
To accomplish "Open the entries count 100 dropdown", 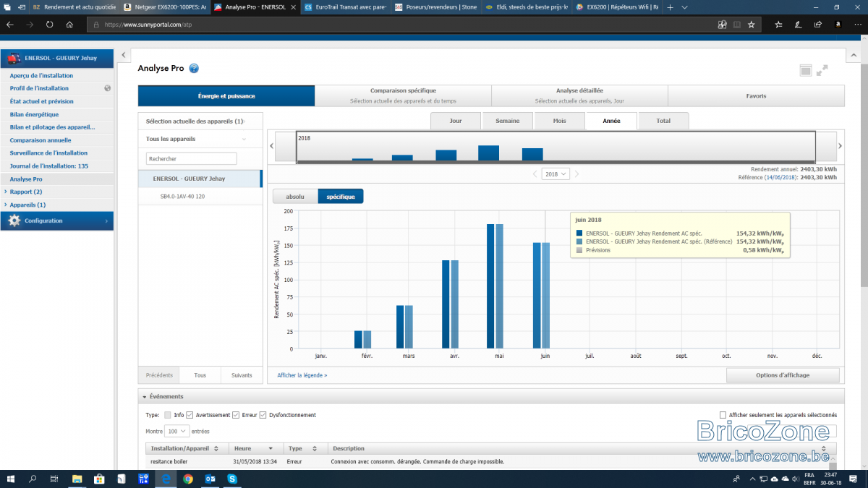I will (x=177, y=431).
